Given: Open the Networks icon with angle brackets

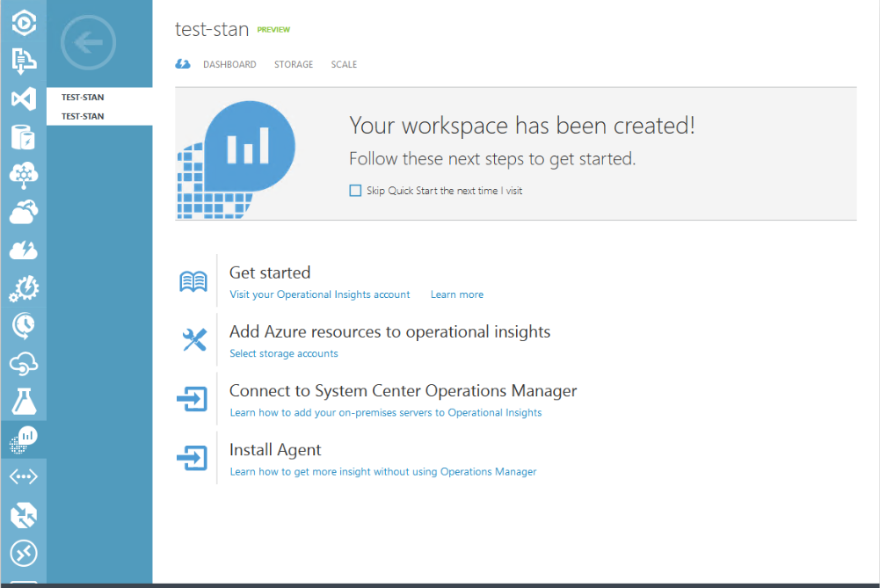Looking at the screenshot, I should click(23, 476).
